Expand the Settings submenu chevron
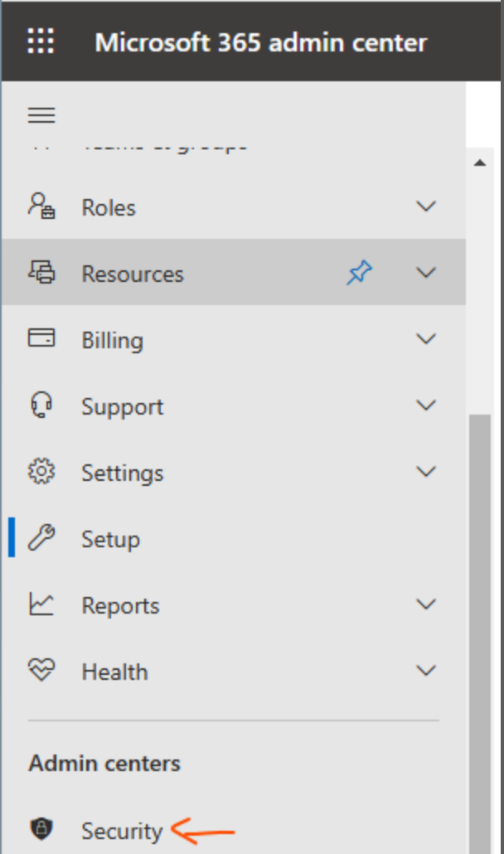504x854 pixels. 426,472
